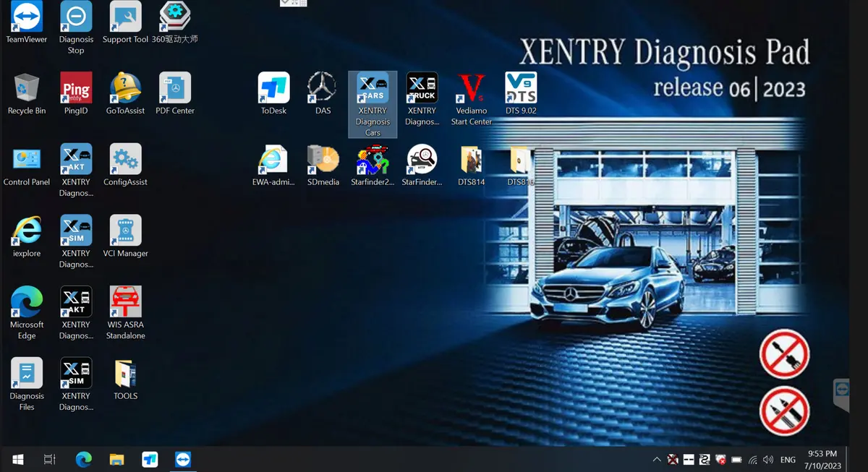Open the iexplore desktop shortcut
The image size is (868, 472).
[x=26, y=236]
